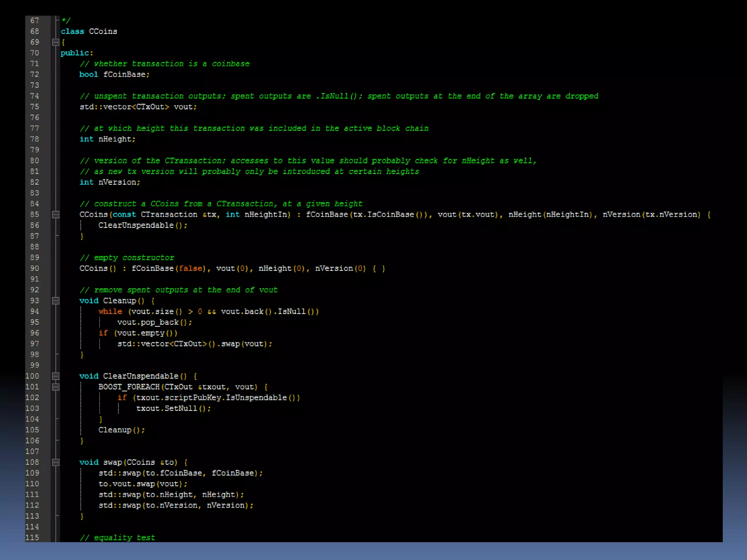Viewport: 747px width, 560px height.
Task: Click the 'public:' access specifier
Action: (77, 53)
